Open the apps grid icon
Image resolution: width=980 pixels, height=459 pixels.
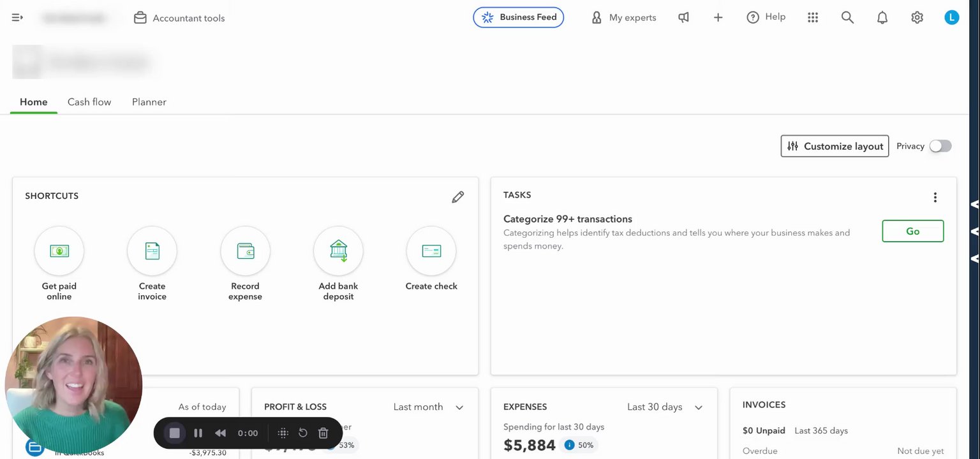click(813, 18)
